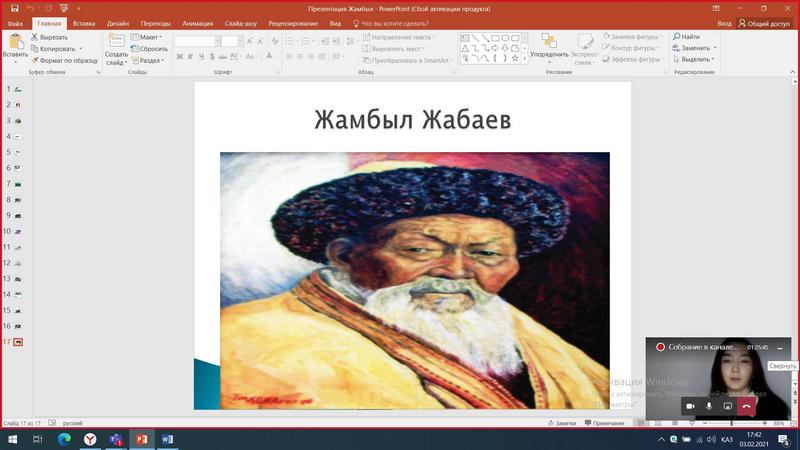Click stop sharing icon in Teams overlay
Screen dimensions: 800x450
pyautogui.click(x=728, y=406)
